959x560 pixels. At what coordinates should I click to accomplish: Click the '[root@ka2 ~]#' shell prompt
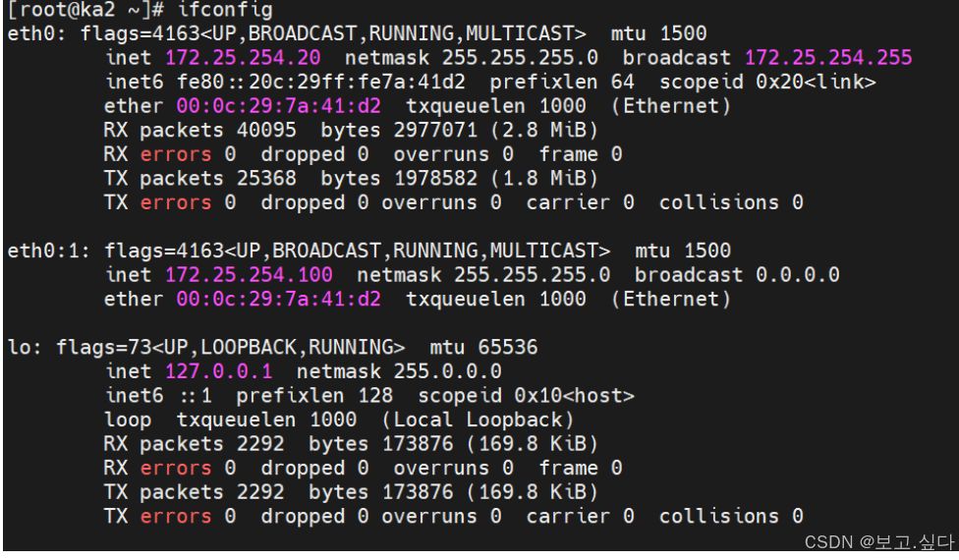click(85, 9)
